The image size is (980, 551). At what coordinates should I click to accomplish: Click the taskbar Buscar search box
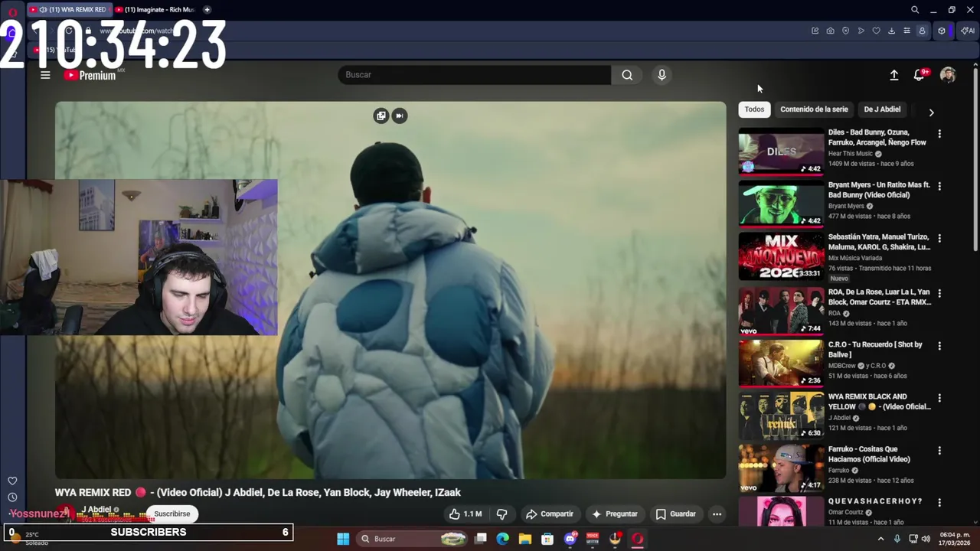click(x=413, y=539)
